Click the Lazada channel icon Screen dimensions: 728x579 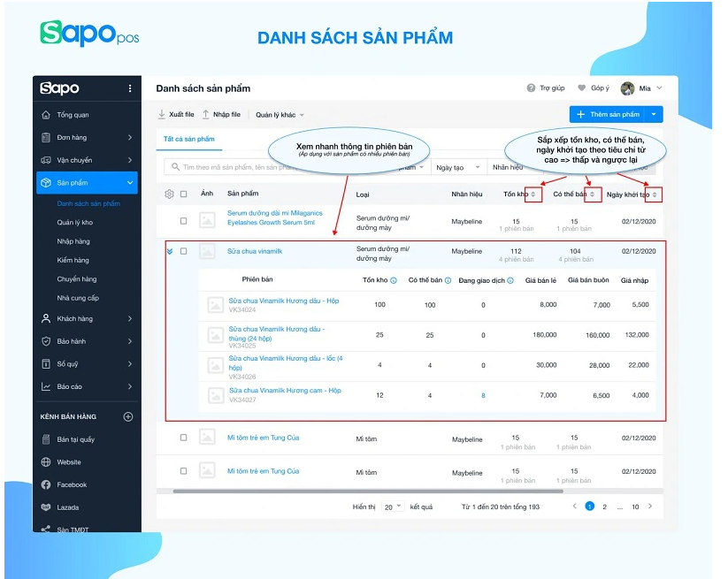pos(46,507)
